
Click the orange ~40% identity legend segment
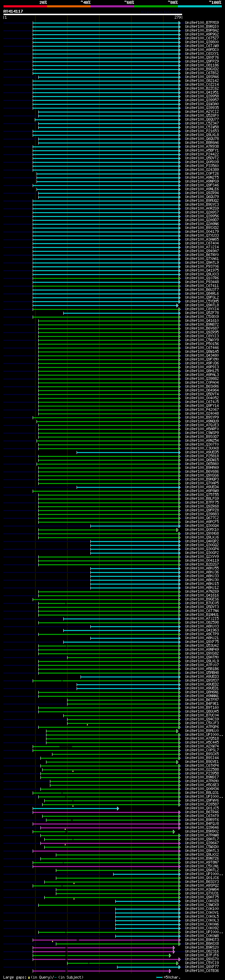[x=69, y=6]
